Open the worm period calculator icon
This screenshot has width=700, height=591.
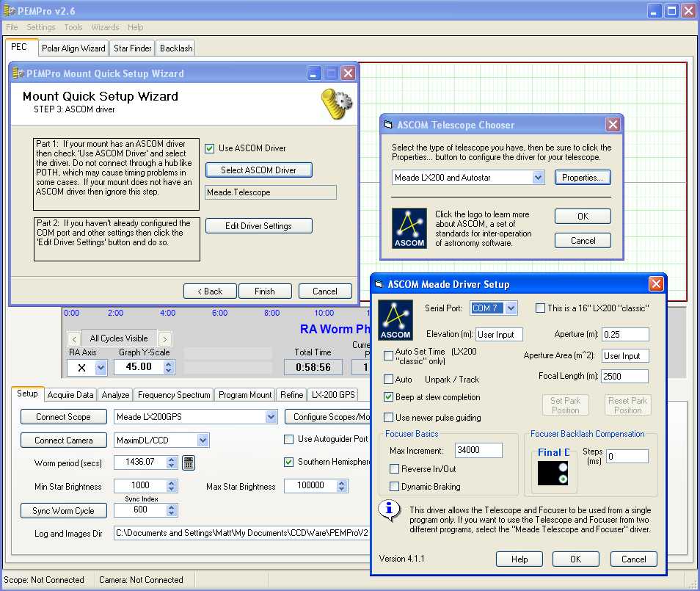click(x=189, y=463)
